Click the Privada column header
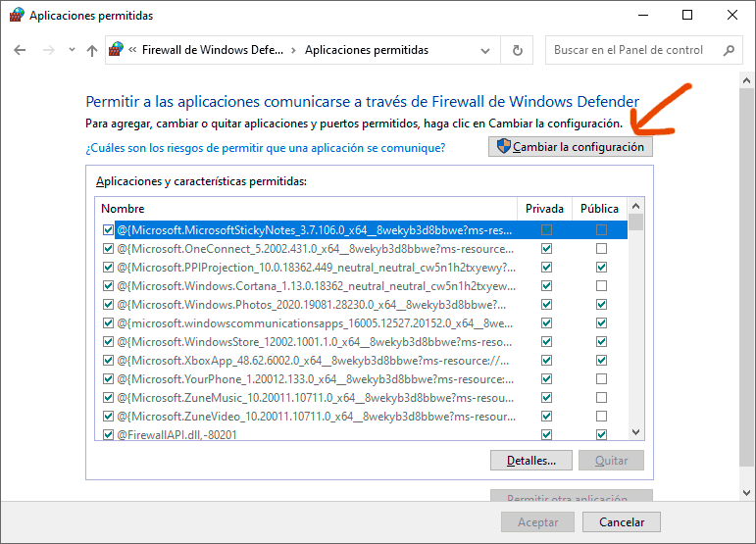The width and height of the screenshot is (756, 544). [x=544, y=209]
